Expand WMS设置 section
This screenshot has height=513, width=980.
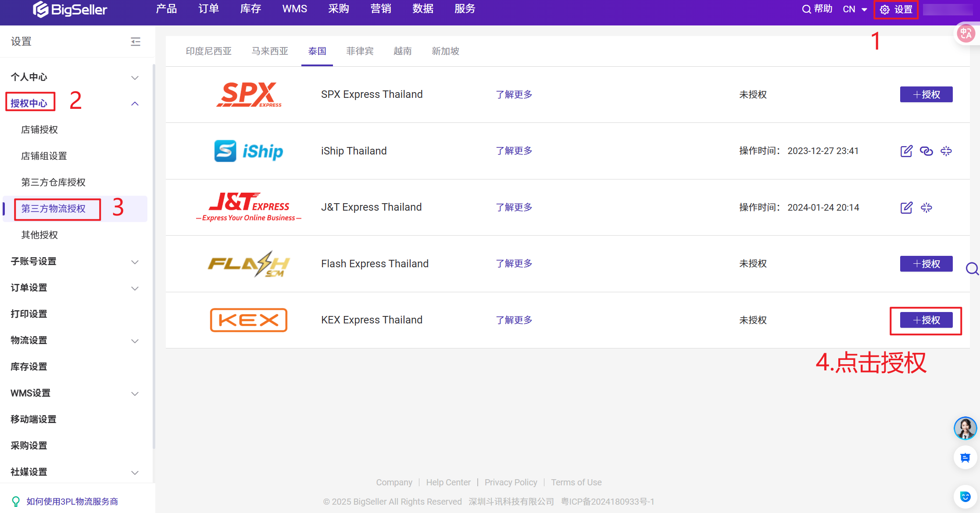tap(135, 394)
